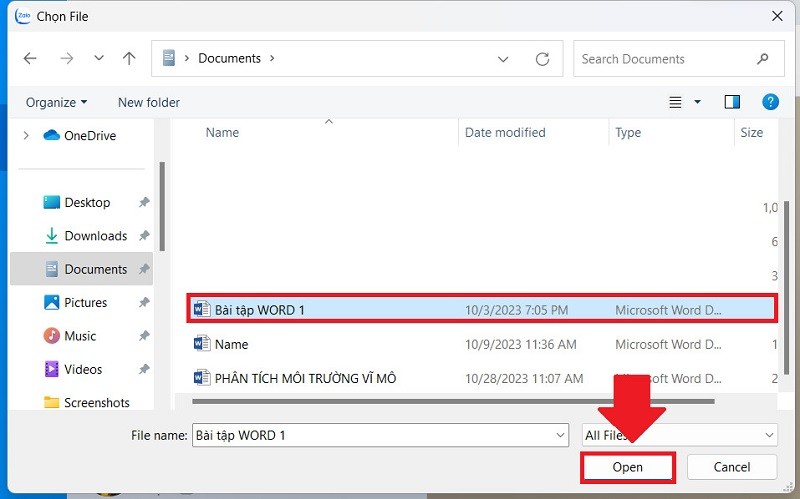Toggle the preview pane

tap(732, 102)
